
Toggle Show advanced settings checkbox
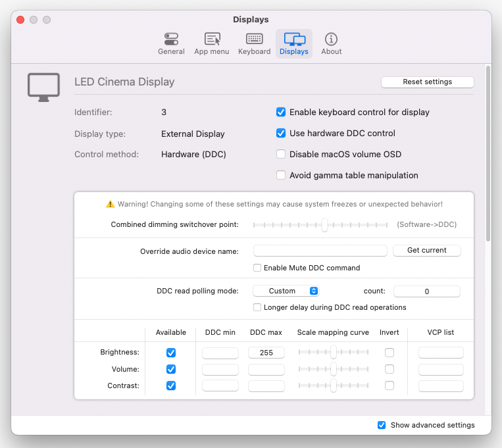[382, 425]
